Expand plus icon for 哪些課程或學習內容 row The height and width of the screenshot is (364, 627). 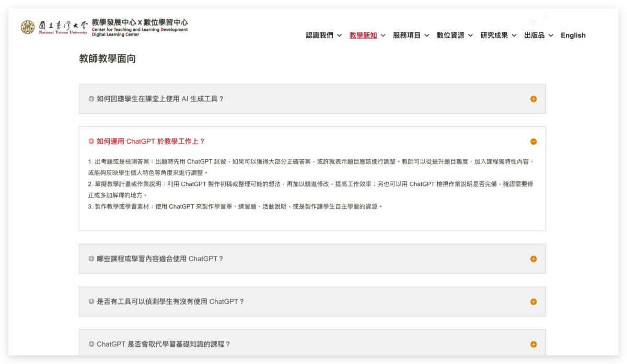pos(533,259)
